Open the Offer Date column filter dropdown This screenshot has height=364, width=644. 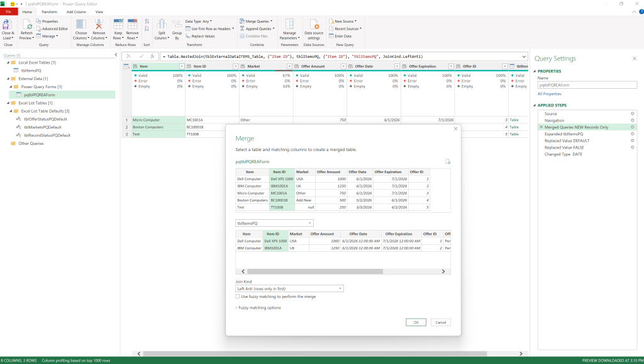[x=397, y=66]
